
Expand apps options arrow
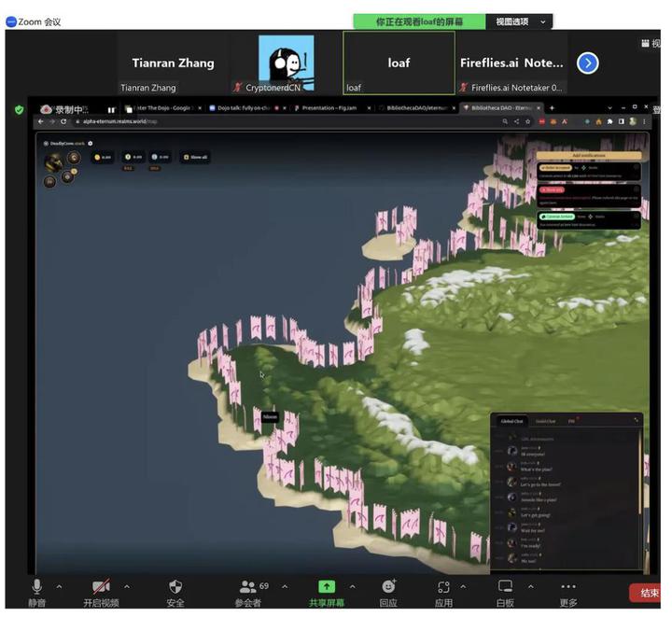[x=463, y=586]
